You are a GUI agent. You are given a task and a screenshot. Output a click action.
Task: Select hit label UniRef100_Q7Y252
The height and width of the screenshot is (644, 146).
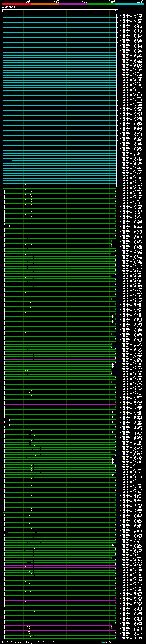pyautogui.click(x=131, y=261)
